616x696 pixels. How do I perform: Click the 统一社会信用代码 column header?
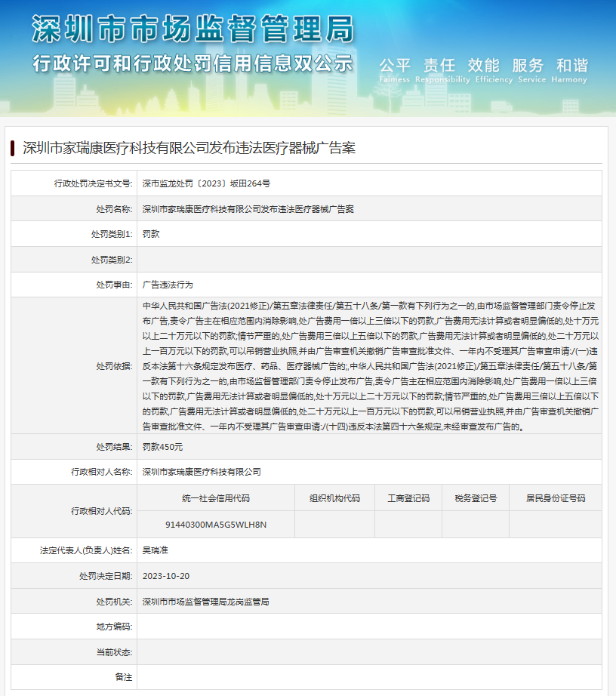(x=216, y=498)
